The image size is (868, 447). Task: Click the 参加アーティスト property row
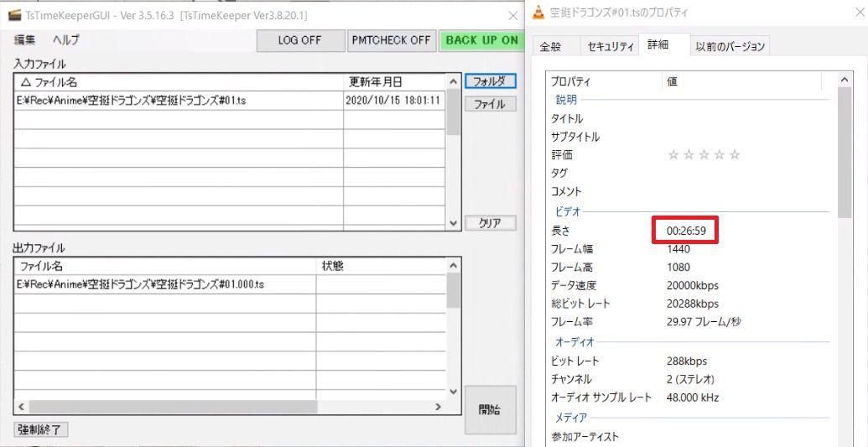pyautogui.click(x=691, y=437)
